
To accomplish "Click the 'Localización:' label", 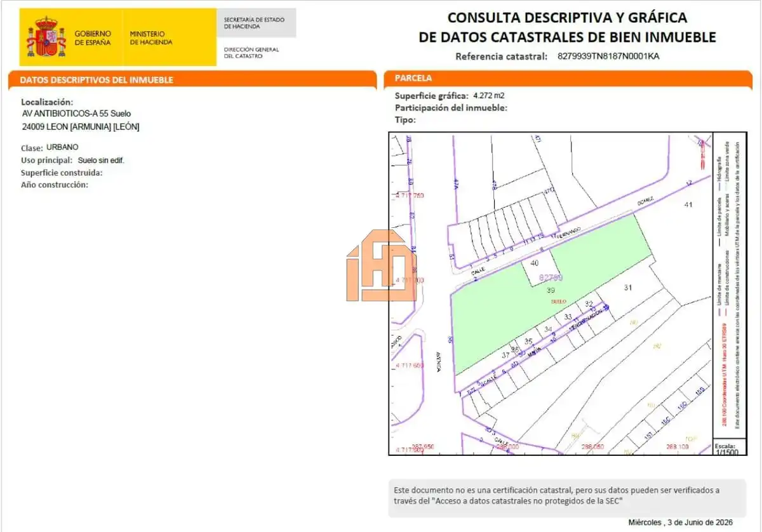I will click(47, 102).
